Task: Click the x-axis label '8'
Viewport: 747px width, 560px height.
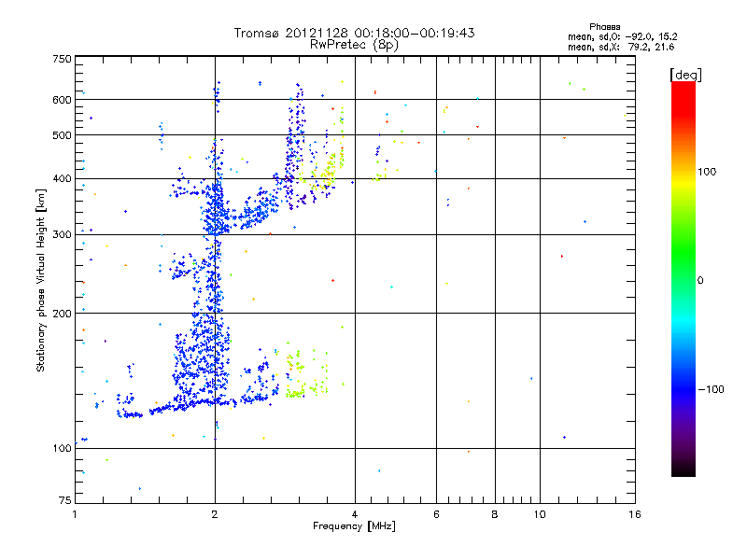Action: 495,514
